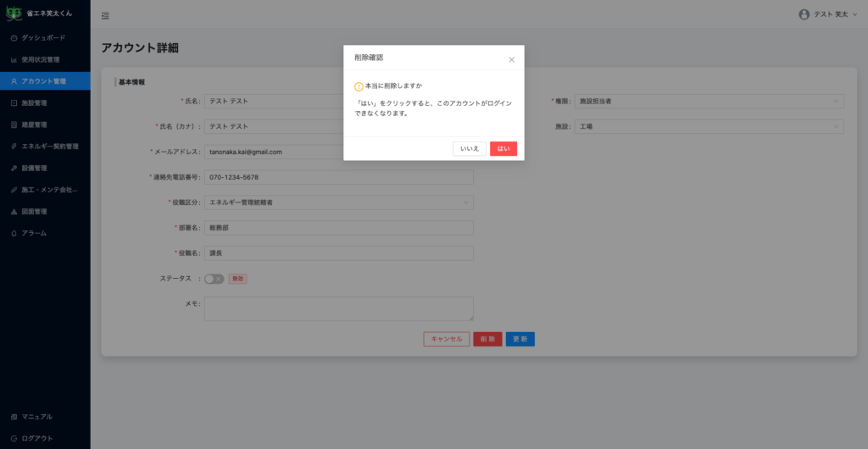Click the 設備管理 wrench icon
The height and width of the screenshot is (449, 868).
point(14,168)
